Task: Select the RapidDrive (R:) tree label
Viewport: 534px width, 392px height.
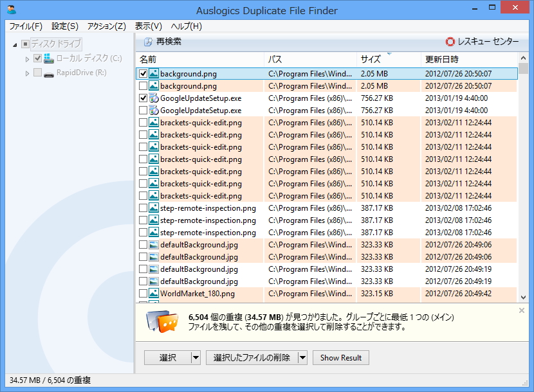Action: click(x=82, y=73)
